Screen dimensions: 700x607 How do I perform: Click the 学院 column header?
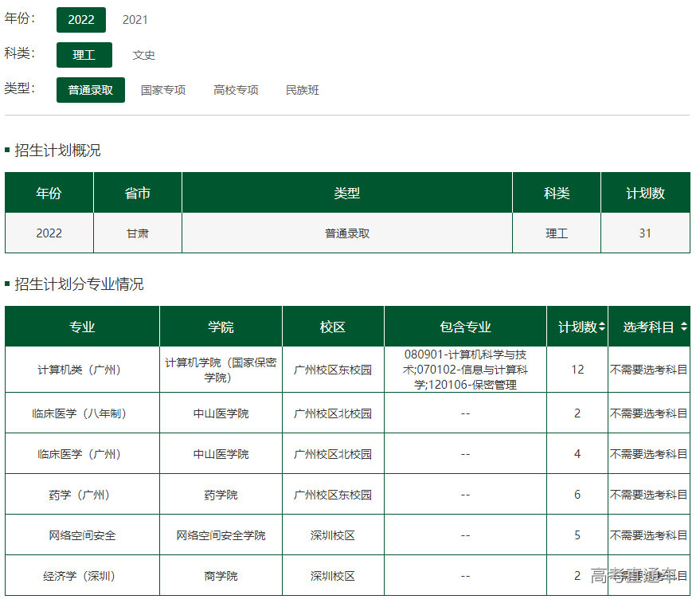pos(220,327)
